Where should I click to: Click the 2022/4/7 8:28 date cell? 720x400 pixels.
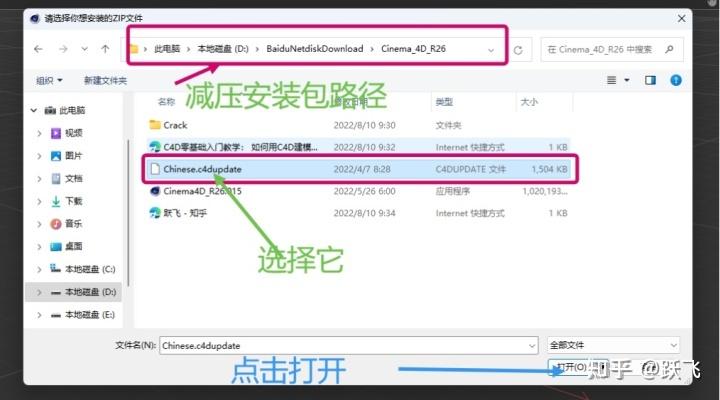pos(362,169)
